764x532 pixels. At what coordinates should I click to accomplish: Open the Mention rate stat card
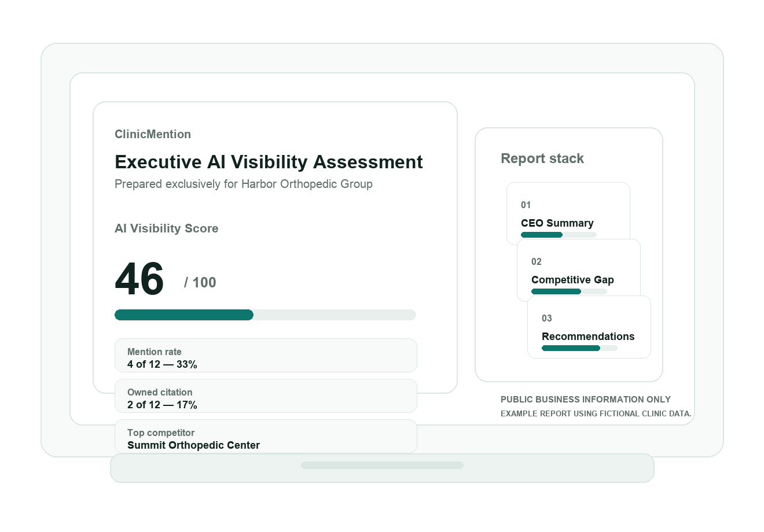pos(266,355)
